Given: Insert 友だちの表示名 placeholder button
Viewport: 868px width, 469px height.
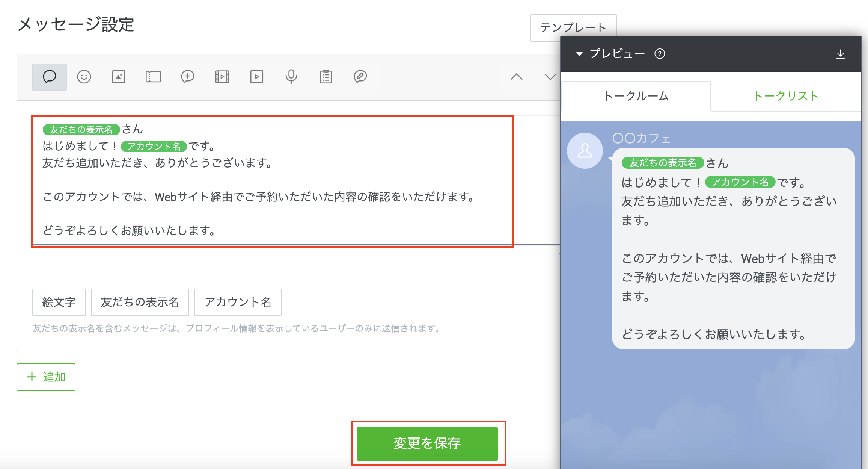Looking at the screenshot, I should click(x=140, y=302).
